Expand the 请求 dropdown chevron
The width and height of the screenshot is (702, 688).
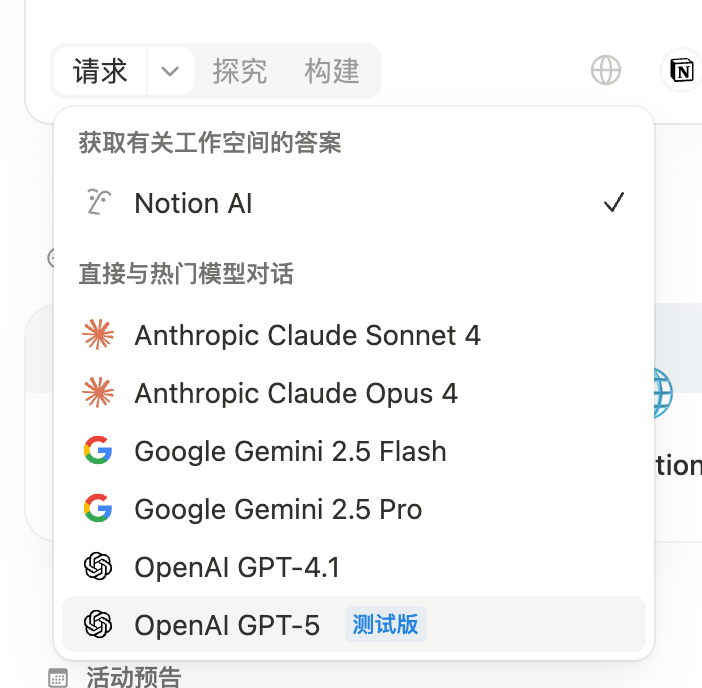pos(170,71)
